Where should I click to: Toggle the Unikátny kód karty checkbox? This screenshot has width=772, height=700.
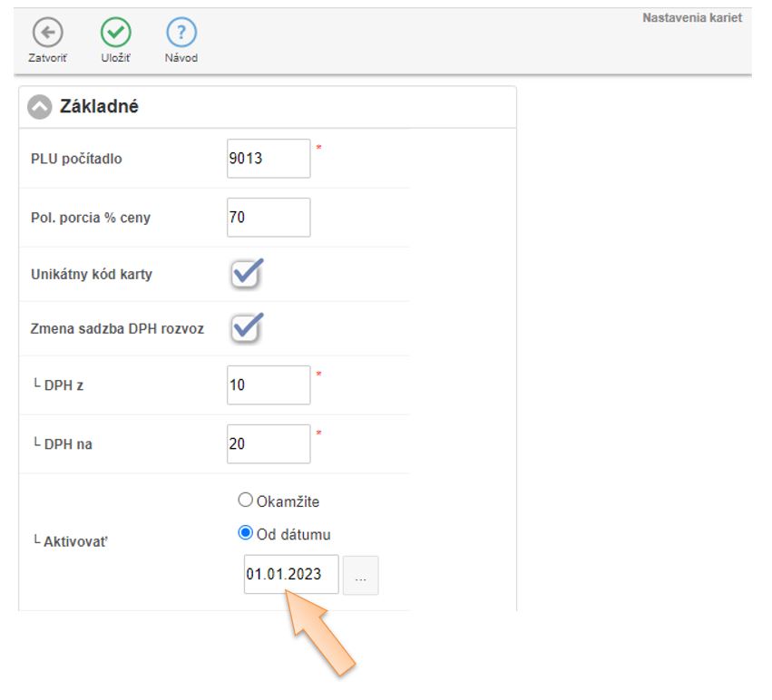point(246,274)
